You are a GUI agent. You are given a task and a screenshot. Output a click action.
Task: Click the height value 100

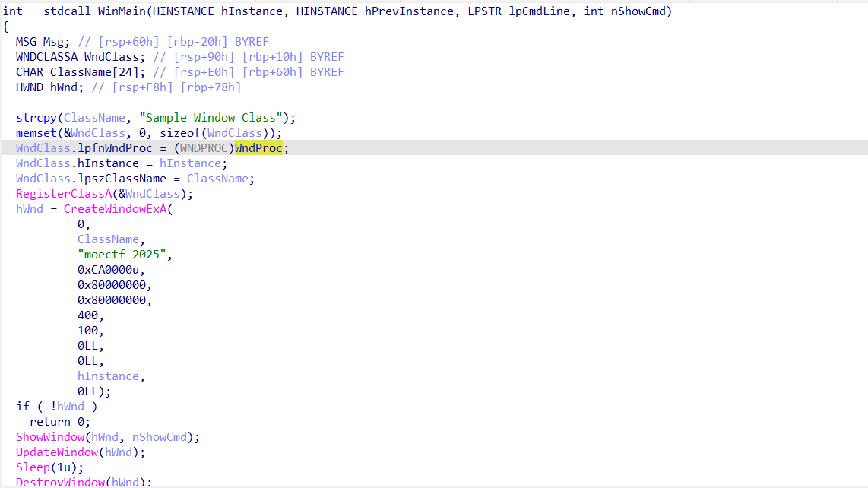pyautogui.click(x=87, y=331)
